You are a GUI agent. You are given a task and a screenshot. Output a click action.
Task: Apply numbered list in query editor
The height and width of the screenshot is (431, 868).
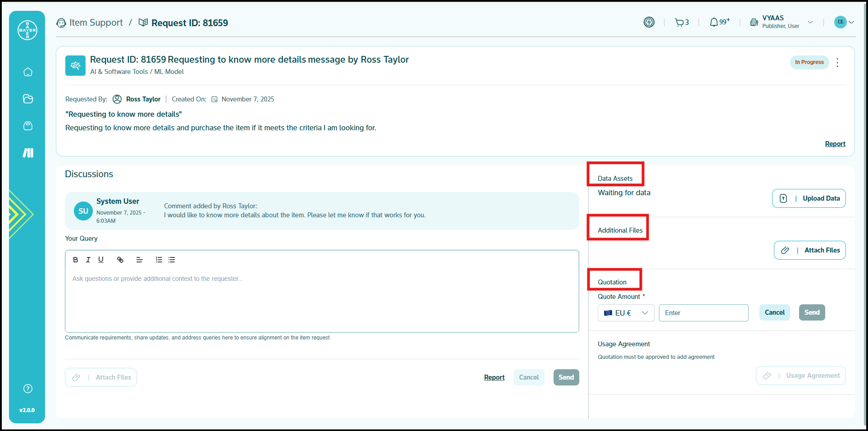click(159, 260)
